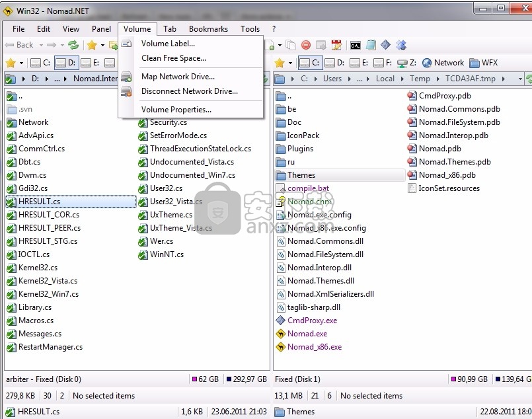Select the Undocumented_Vista.cs file

[186, 162]
